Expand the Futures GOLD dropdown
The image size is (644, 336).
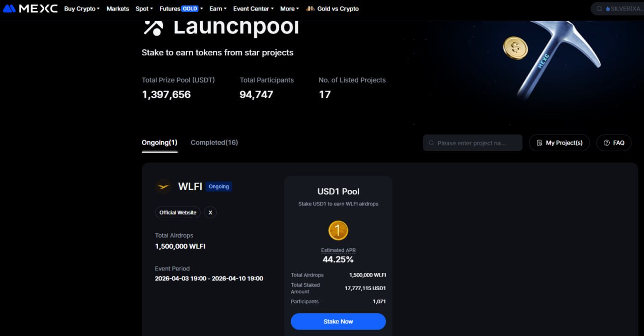coord(181,9)
